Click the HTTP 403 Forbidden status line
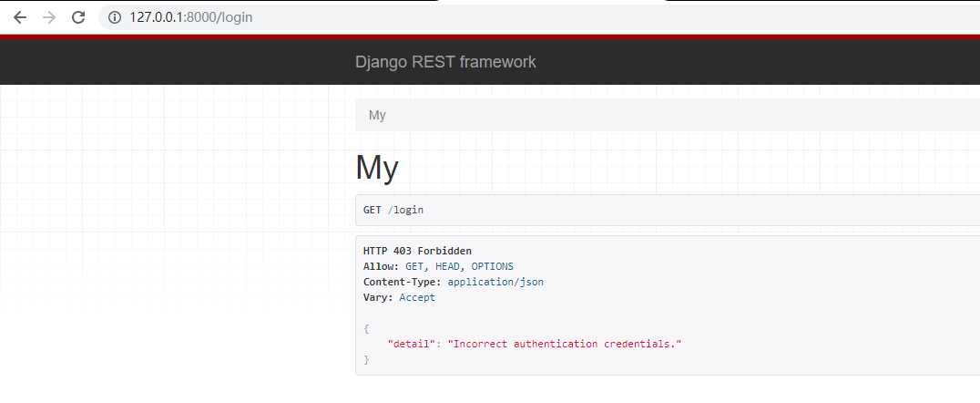 [417, 251]
